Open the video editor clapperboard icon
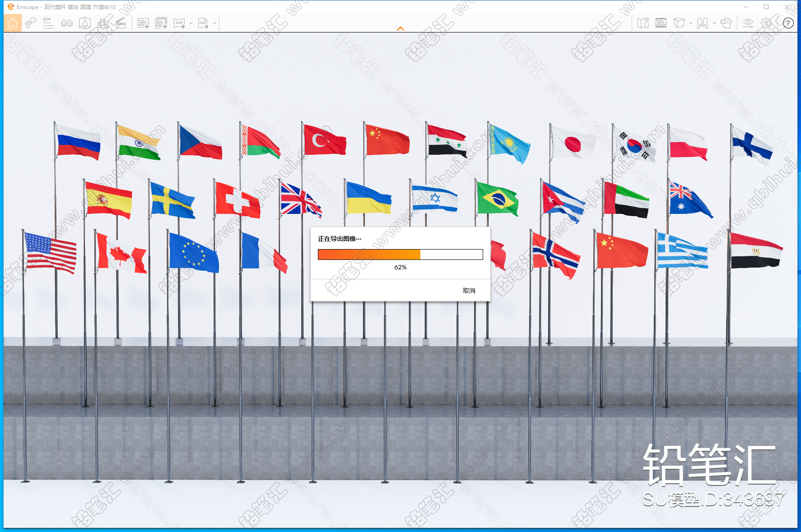This screenshot has height=532, width=801. 121,23
